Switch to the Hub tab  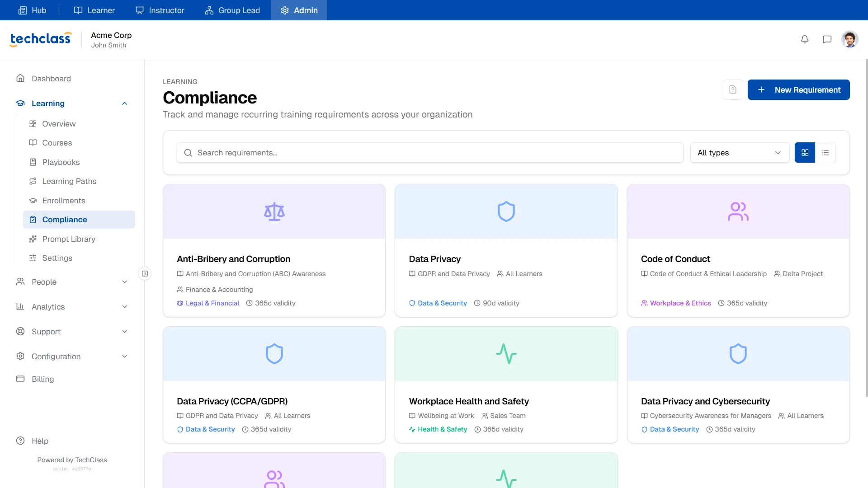tap(32, 10)
